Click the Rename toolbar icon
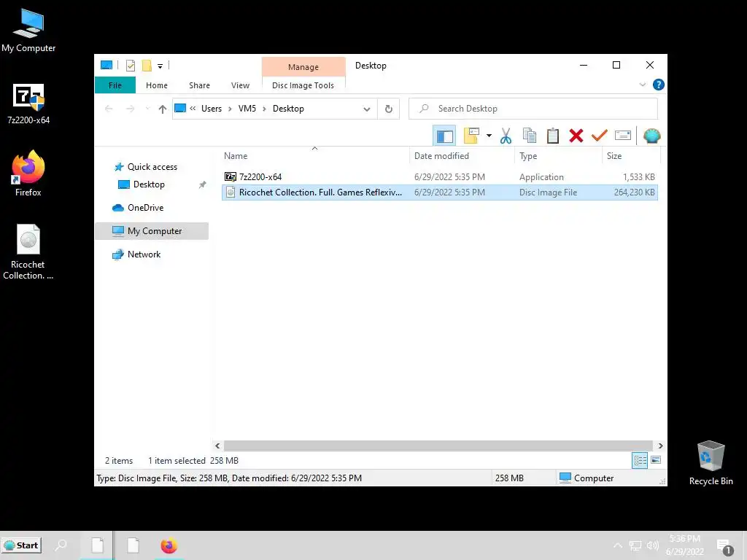The image size is (747, 560). [623, 136]
